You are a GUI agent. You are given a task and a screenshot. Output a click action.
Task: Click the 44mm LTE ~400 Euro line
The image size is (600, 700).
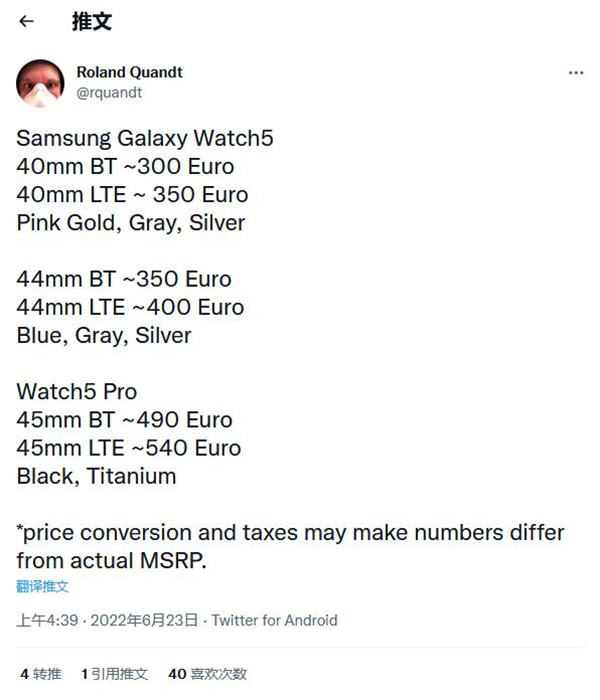pyautogui.click(x=130, y=307)
